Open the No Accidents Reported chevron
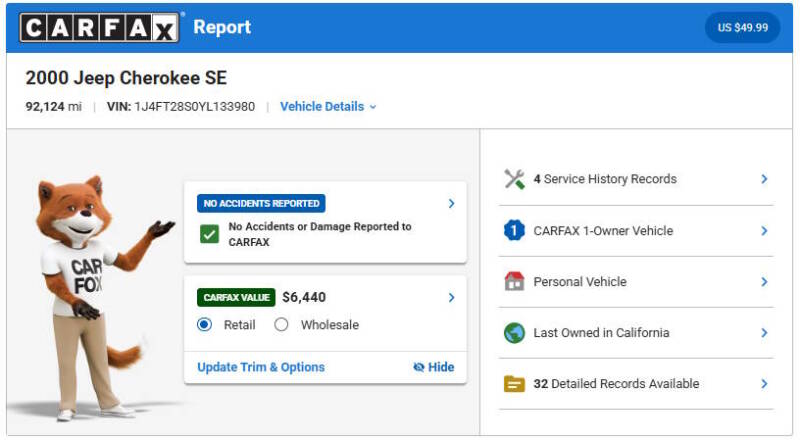Viewport: 800px width, 441px height. (452, 204)
